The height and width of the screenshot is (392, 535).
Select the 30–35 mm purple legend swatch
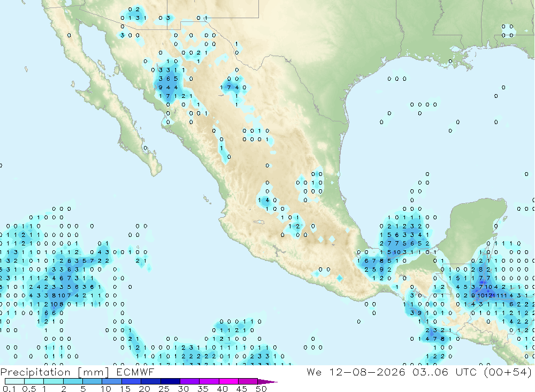click(189, 381)
